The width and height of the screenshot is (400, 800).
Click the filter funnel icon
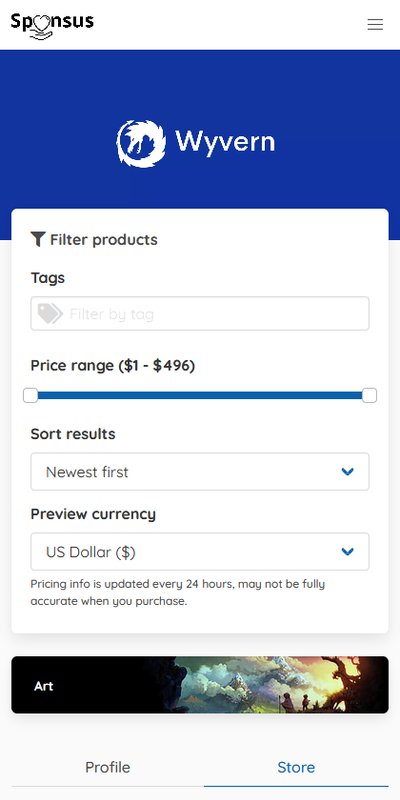[x=38, y=239]
